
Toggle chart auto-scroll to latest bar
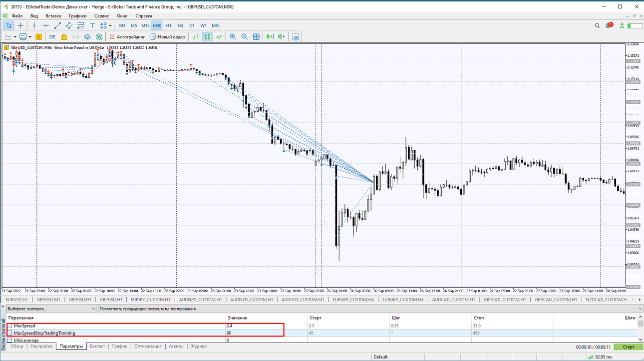coord(270,37)
